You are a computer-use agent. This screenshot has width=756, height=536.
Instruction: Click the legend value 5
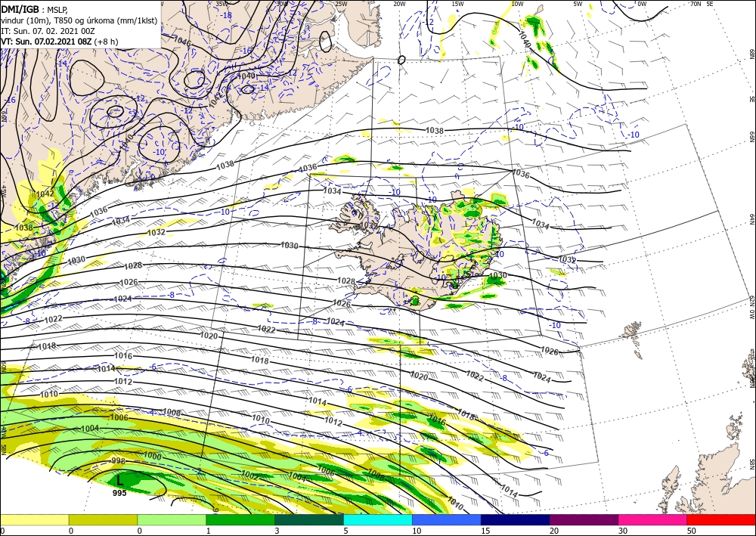tap(345, 531)
